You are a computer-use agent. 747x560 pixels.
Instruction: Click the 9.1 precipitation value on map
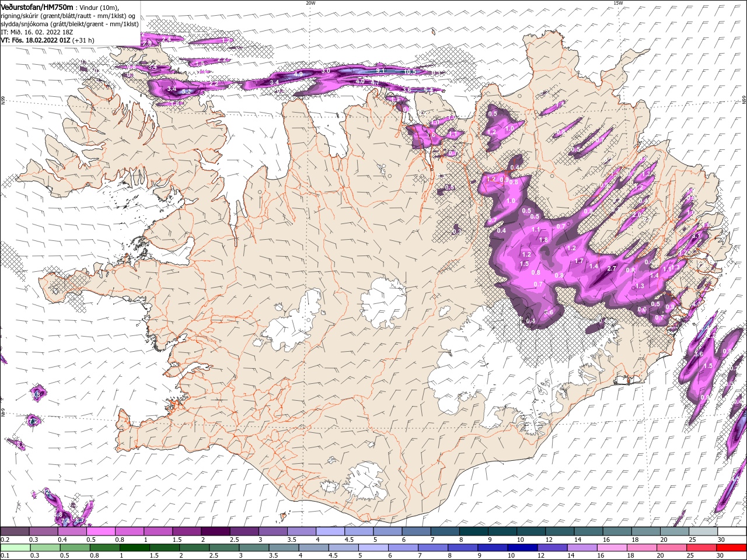pos(380,71)
